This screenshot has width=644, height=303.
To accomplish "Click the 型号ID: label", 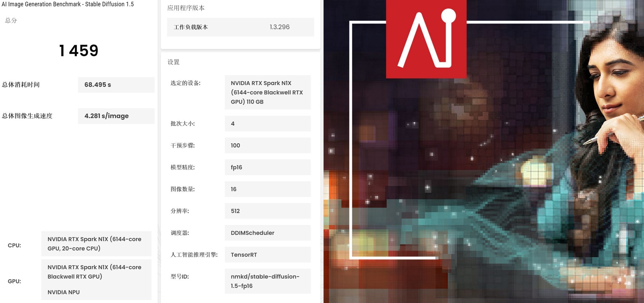I will [180, 277].
